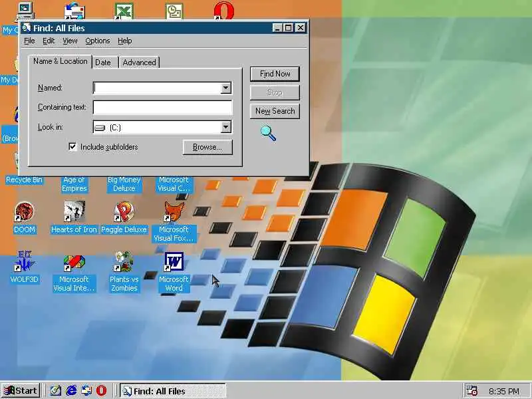
Task: Click inside the Named text field
Action: [157, 88]
